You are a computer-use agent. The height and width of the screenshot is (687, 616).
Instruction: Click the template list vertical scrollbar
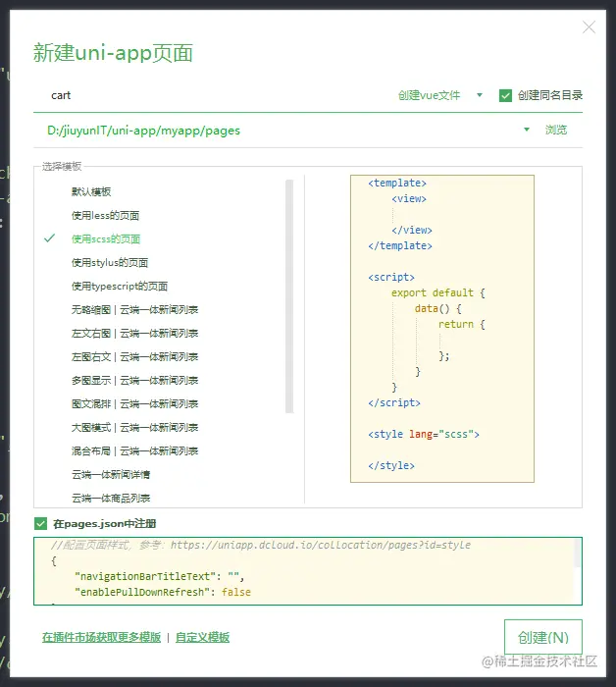tap(289, 296)
